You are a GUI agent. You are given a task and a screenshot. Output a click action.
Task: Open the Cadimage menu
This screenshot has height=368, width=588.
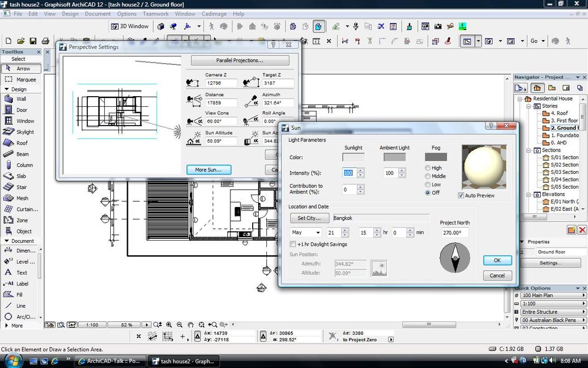point(214,14)
